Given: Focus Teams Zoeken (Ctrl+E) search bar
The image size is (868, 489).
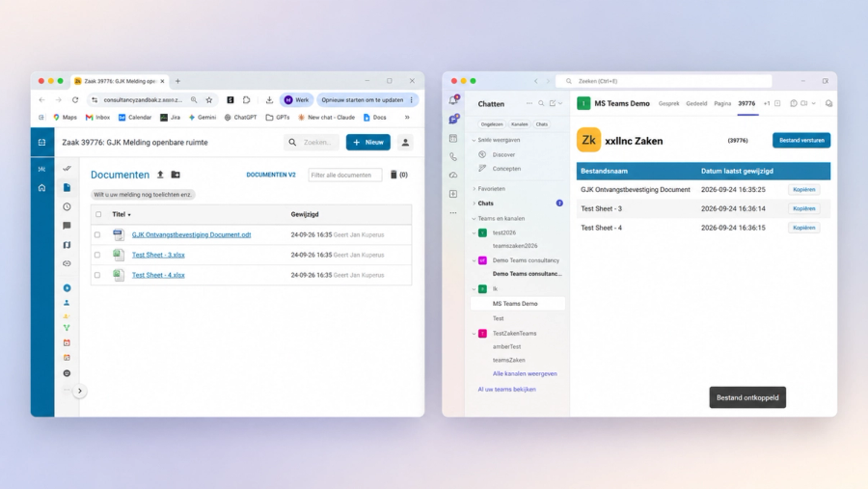Looking at the screenshot, I should click(664, 81).
